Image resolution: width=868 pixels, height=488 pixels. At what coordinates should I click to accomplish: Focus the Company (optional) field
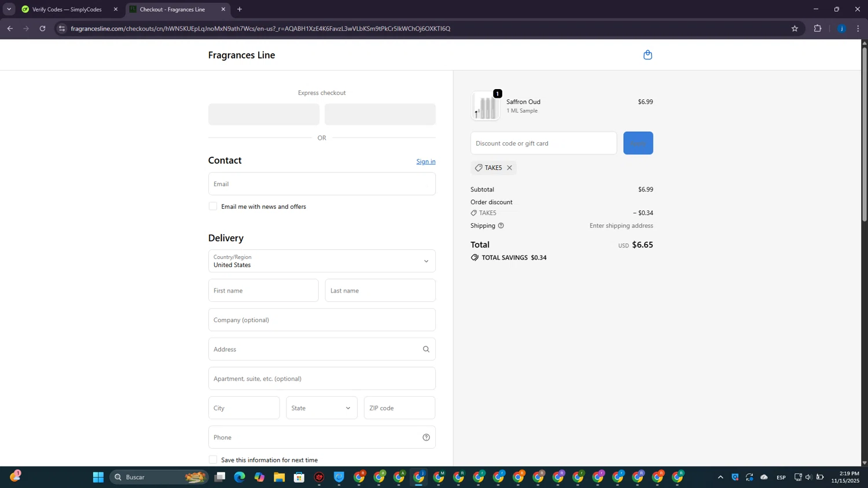(x=322, y=320)
